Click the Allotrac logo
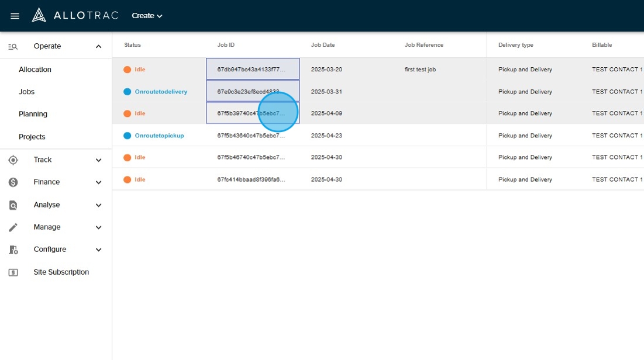644x360 pixels. [75, 15]
